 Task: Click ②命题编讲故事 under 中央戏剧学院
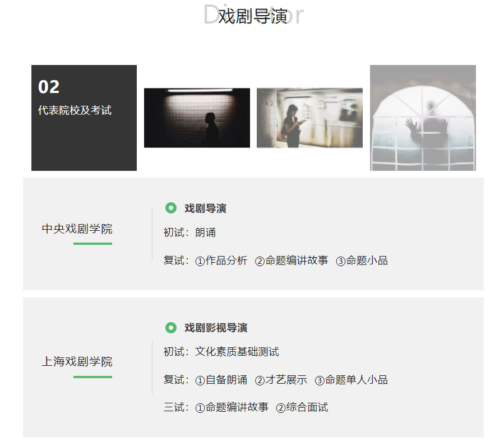point(292,260)
